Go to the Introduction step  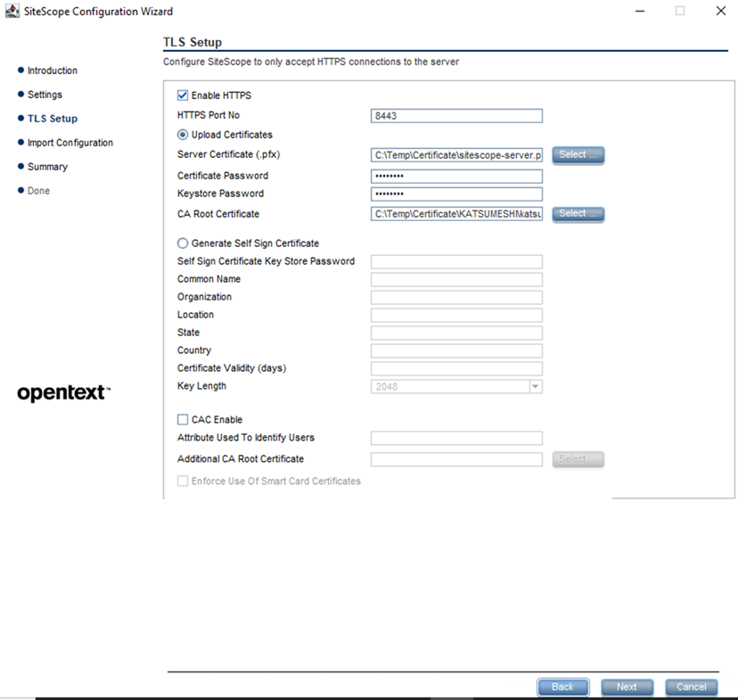[x=53, y=70]
